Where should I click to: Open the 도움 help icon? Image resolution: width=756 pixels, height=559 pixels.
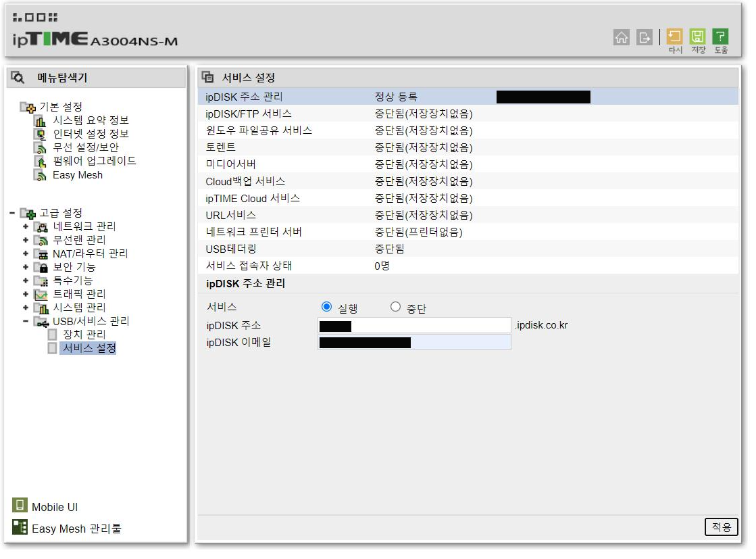tap(720, 37)
